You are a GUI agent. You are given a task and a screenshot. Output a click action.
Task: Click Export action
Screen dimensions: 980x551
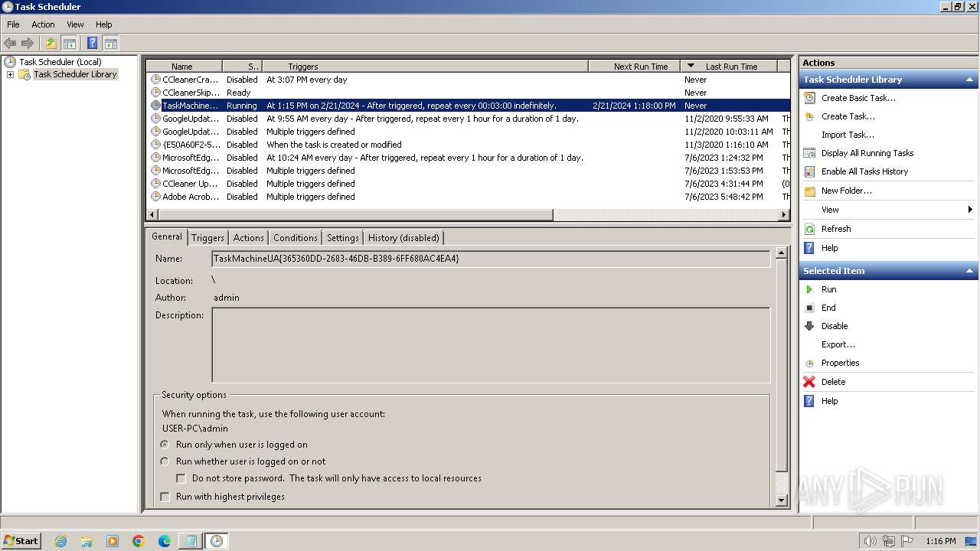[838, 344]
